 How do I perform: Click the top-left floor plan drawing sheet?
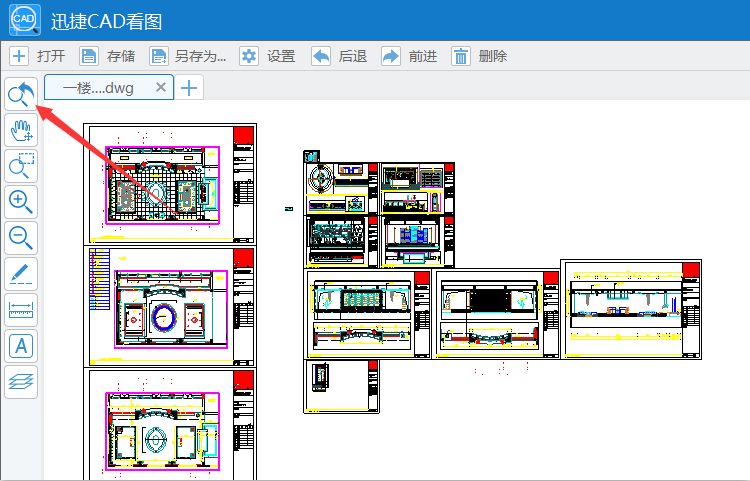tap(171, 184)
